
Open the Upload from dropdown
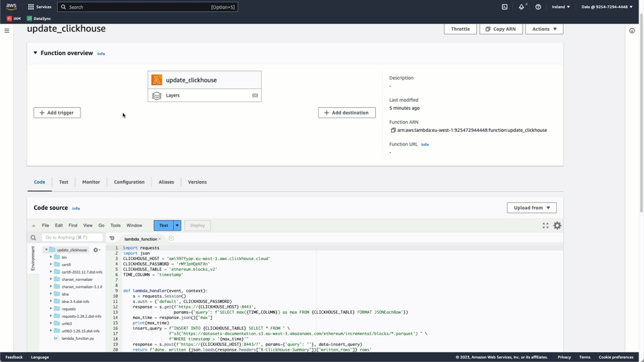[531, 208]
